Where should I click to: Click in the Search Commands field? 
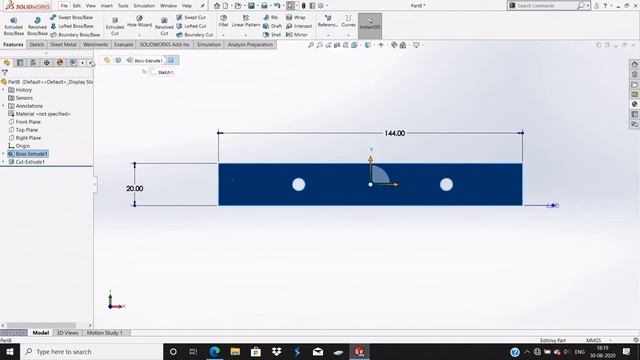click(545, 6)
